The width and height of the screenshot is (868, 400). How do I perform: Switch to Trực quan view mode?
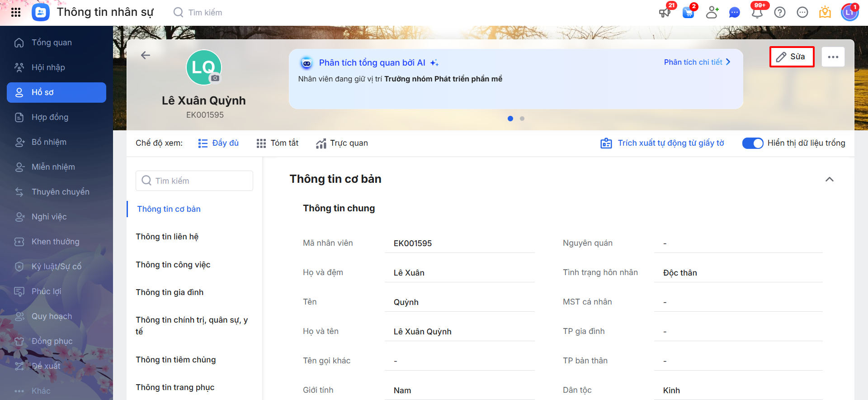[342, 143]
